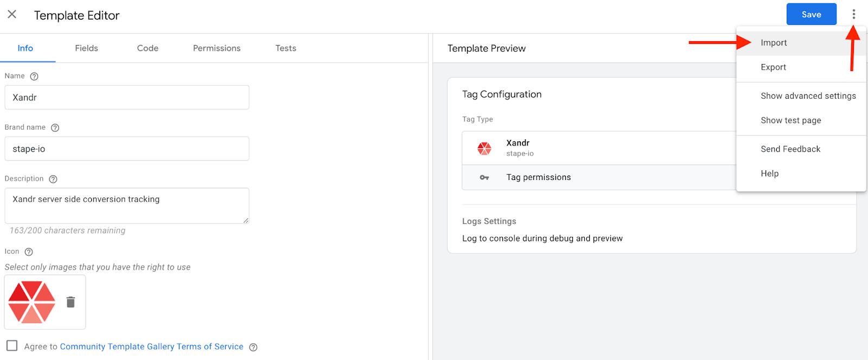This screenshot has height=360, width=868.
Task: Select Show test page
Action: click(801, 120)
